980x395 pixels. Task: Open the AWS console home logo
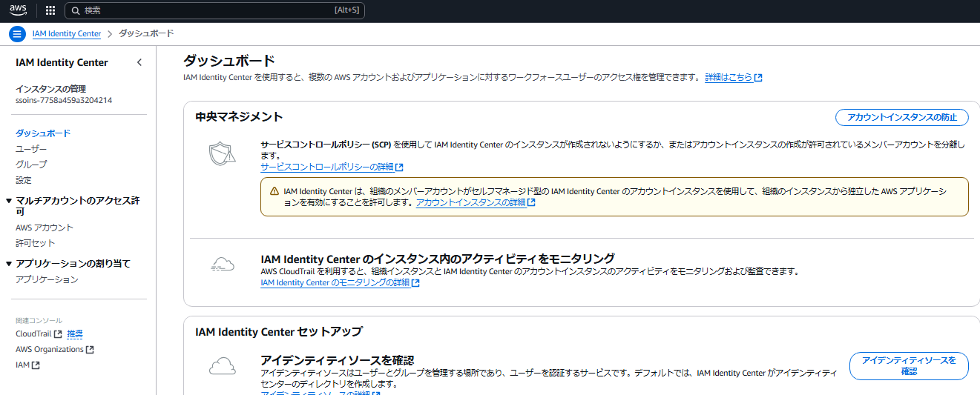[x=18, y=10]
